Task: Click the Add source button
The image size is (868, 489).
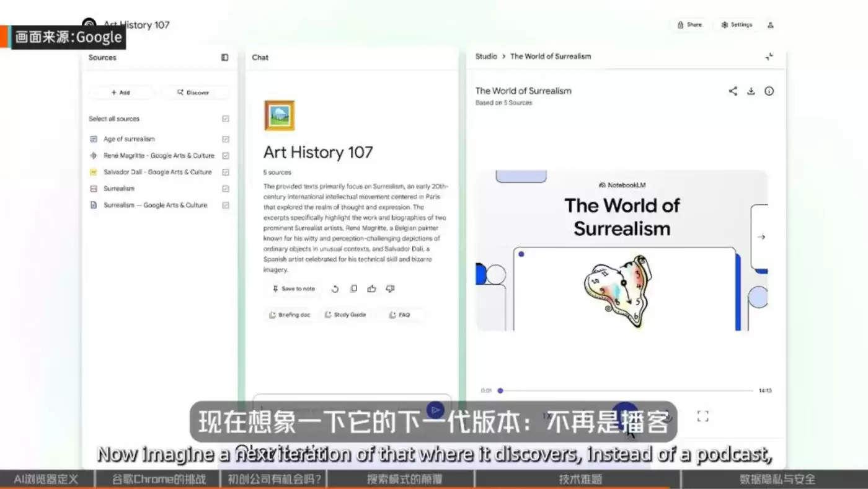Action: pos(121,92)
